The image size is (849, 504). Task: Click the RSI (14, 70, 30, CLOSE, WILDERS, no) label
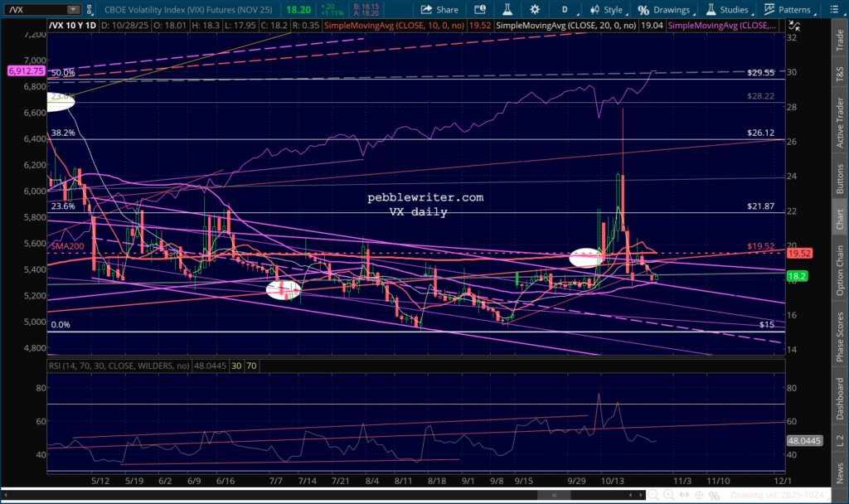pyautogui.click(x=119, y=366)
